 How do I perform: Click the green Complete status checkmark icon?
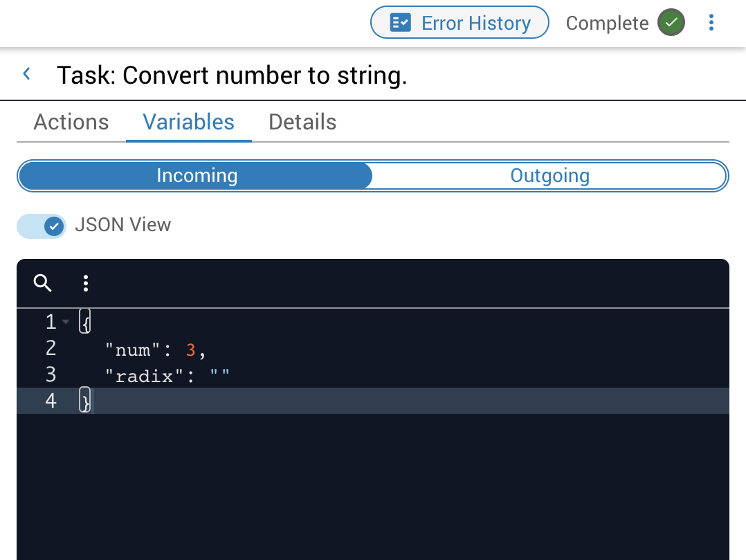pyautogui.click(x=671, y=23)
